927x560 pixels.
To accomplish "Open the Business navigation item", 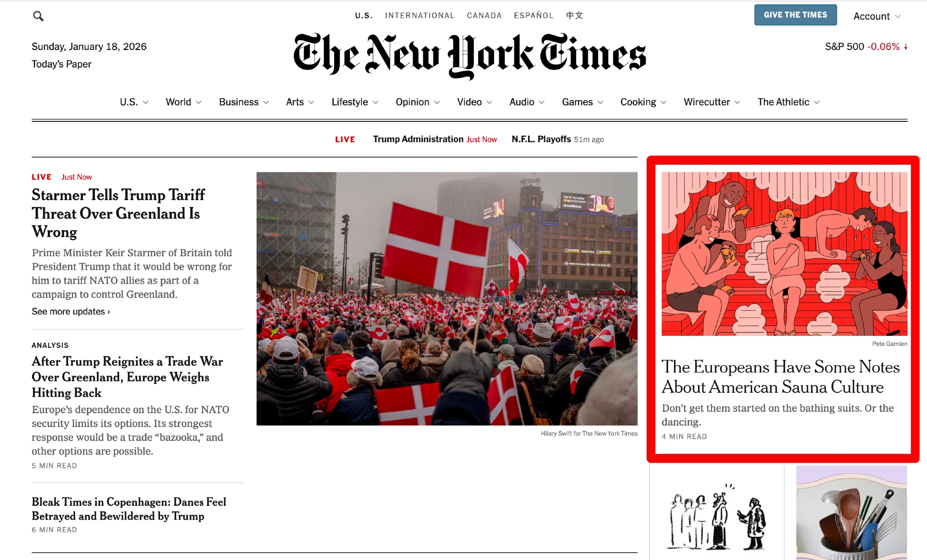I will (x=239, y=102).
